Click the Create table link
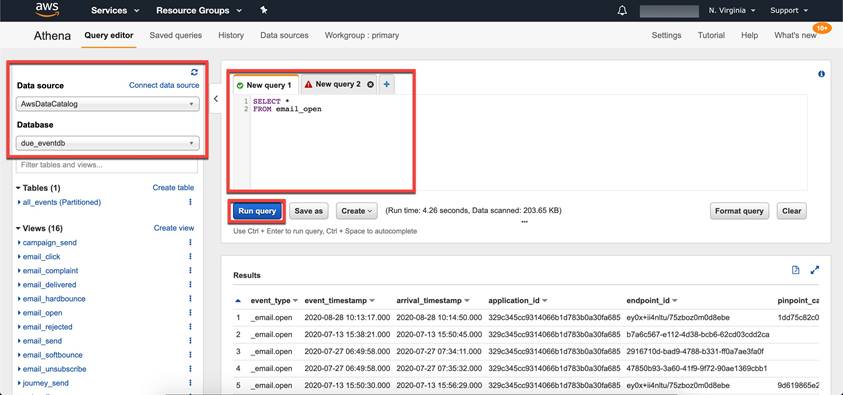843x395 pixels. [x=173, y=188]
